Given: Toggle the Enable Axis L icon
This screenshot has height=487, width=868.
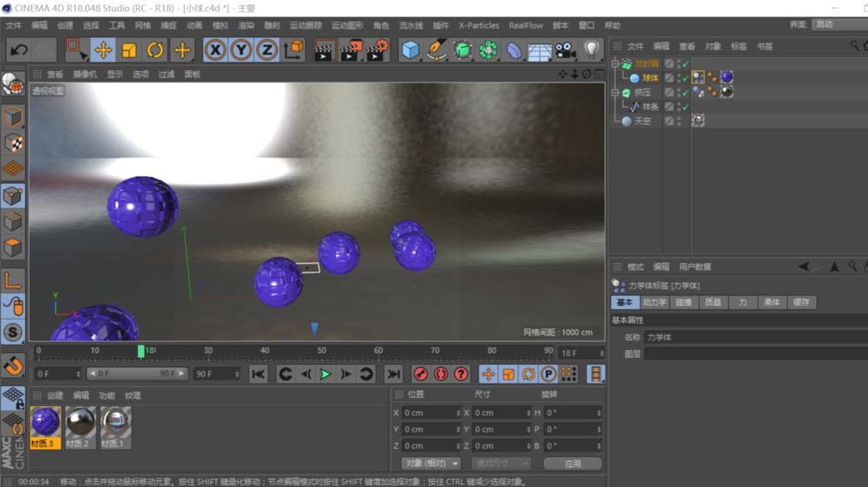Looking at the screenshot, I should click(x=13, y=280).
